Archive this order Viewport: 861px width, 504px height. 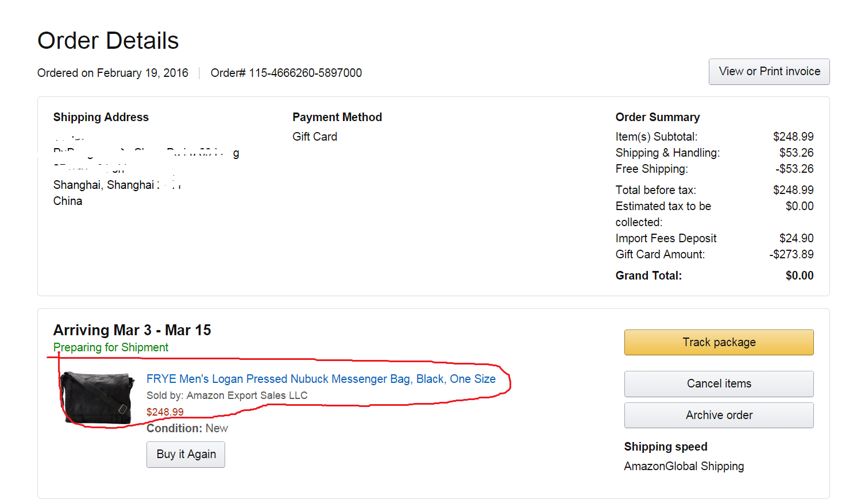[719, 415]
